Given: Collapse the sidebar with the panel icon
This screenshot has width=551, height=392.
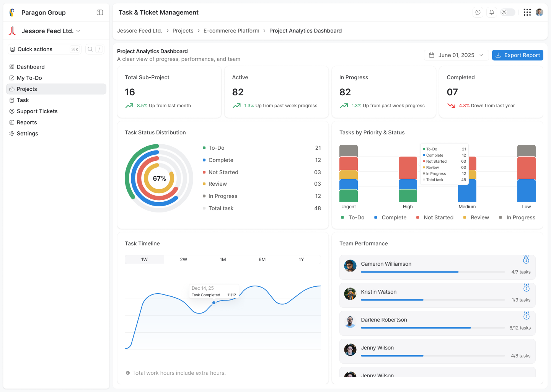Looking at the screenshot, I should click(x=99, y=12).
